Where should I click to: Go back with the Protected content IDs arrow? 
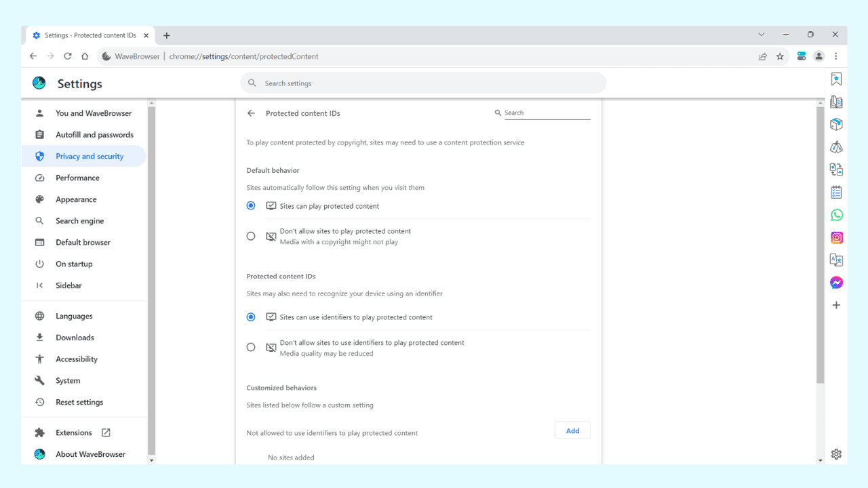[x=251, y=113]
